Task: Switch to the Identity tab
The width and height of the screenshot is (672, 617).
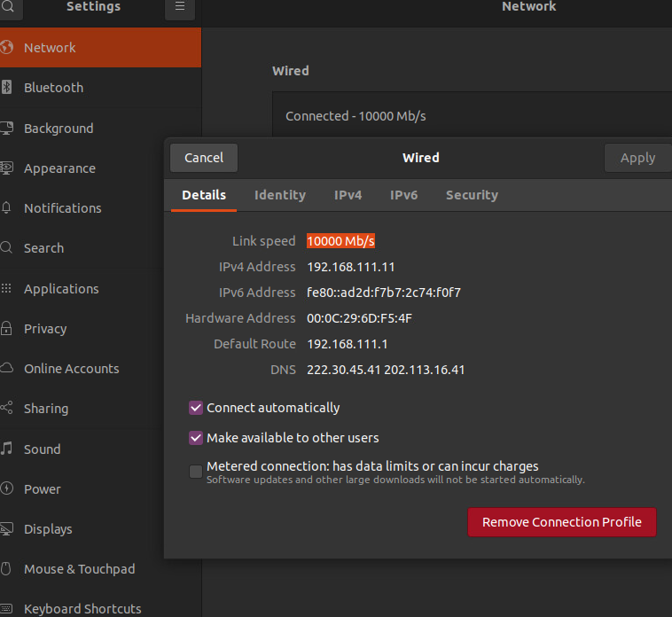Action: [280, 195]
